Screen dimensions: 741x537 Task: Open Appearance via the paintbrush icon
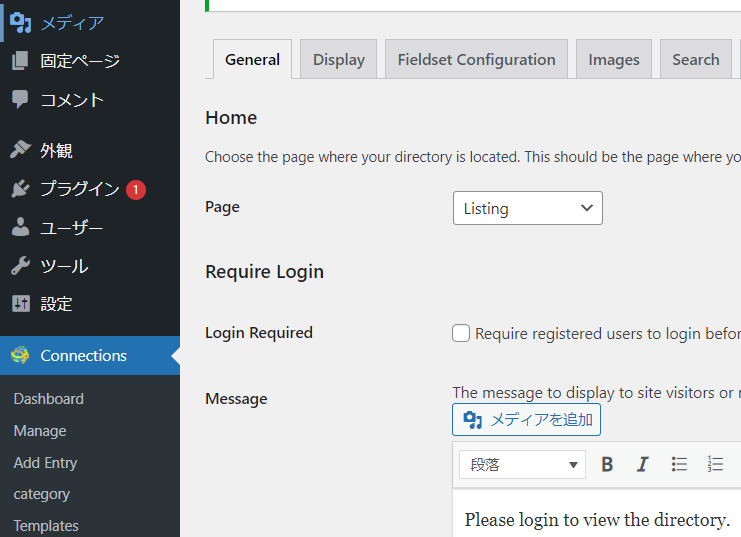(x=20, y=150)
